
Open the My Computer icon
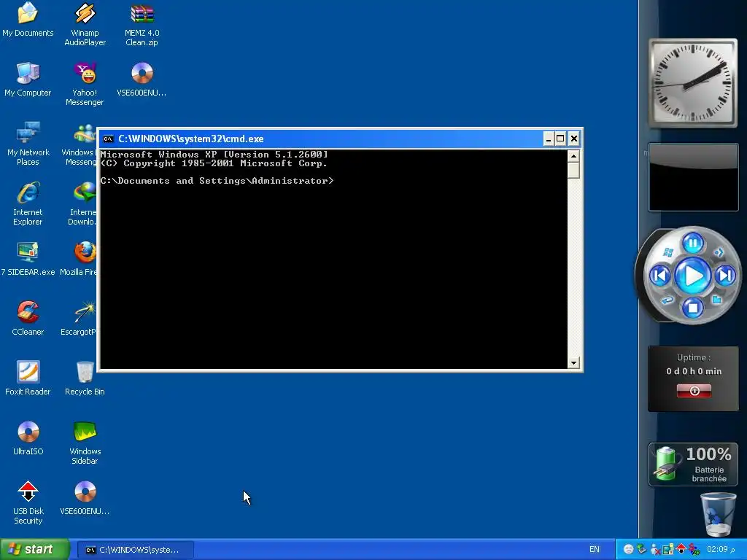[28, 79]
